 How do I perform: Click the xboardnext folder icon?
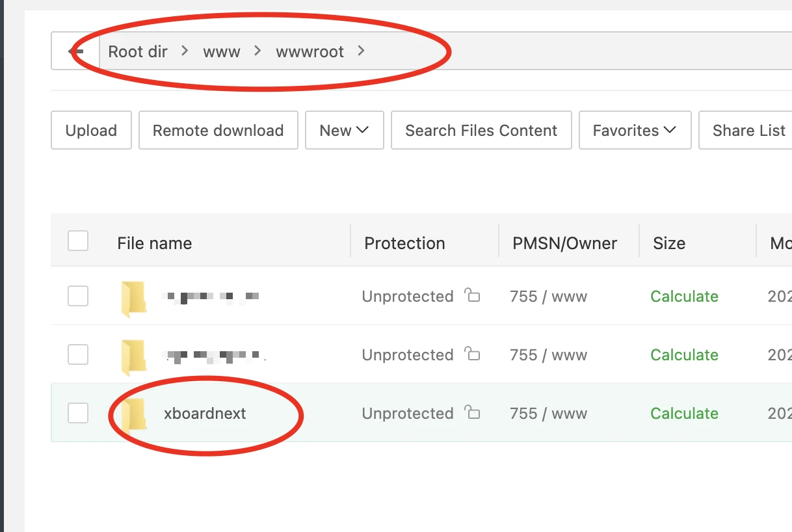134,414
